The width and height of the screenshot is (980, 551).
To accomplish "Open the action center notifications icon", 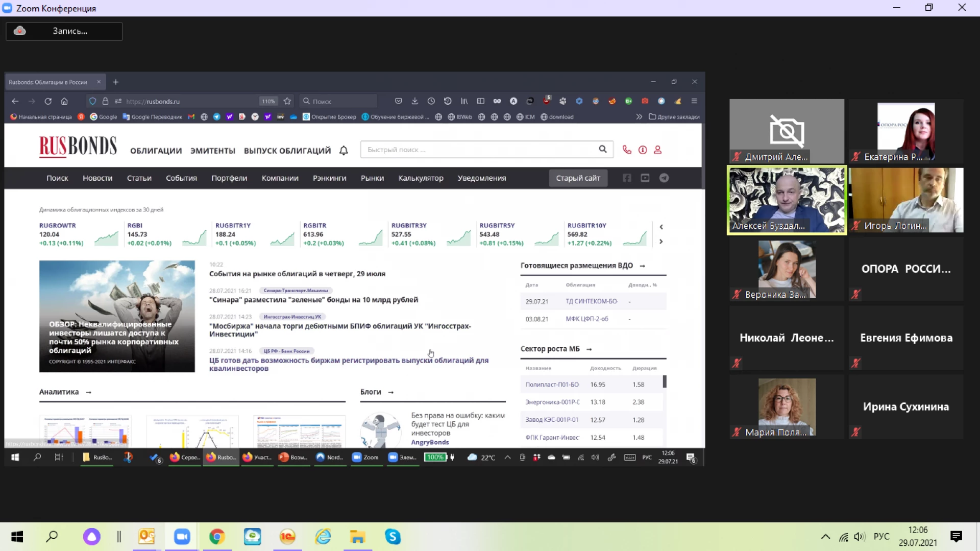I will [x=956, y=536].
